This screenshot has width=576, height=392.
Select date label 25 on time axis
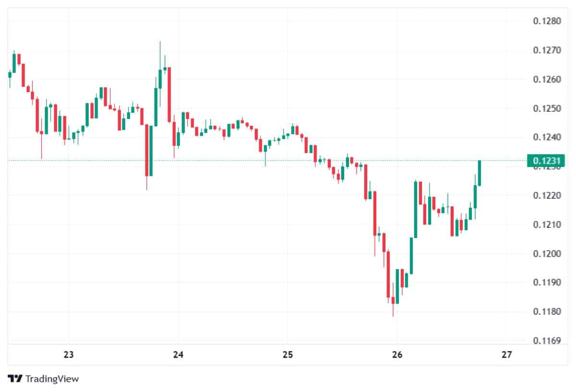coord(288,355)
